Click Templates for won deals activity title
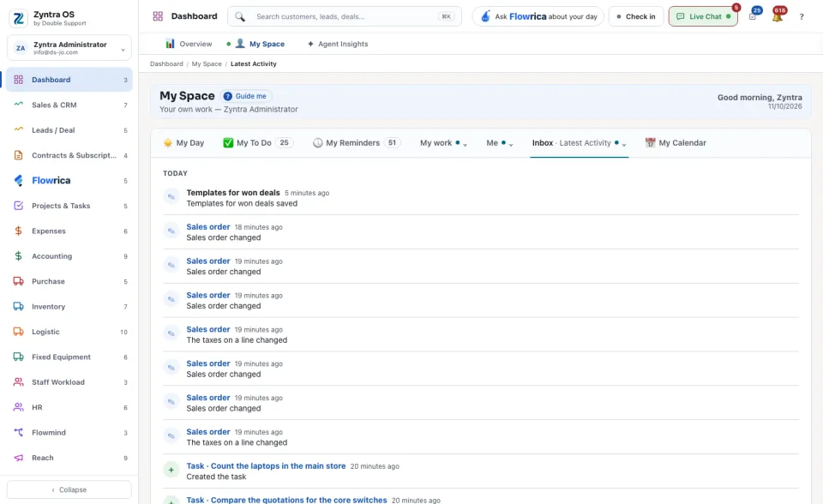 (233, 193)
